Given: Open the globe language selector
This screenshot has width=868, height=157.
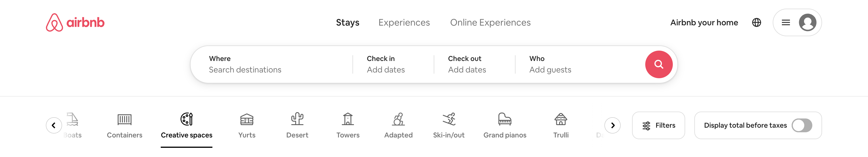Looking at the screenshot, I should [x=756, y=22].
